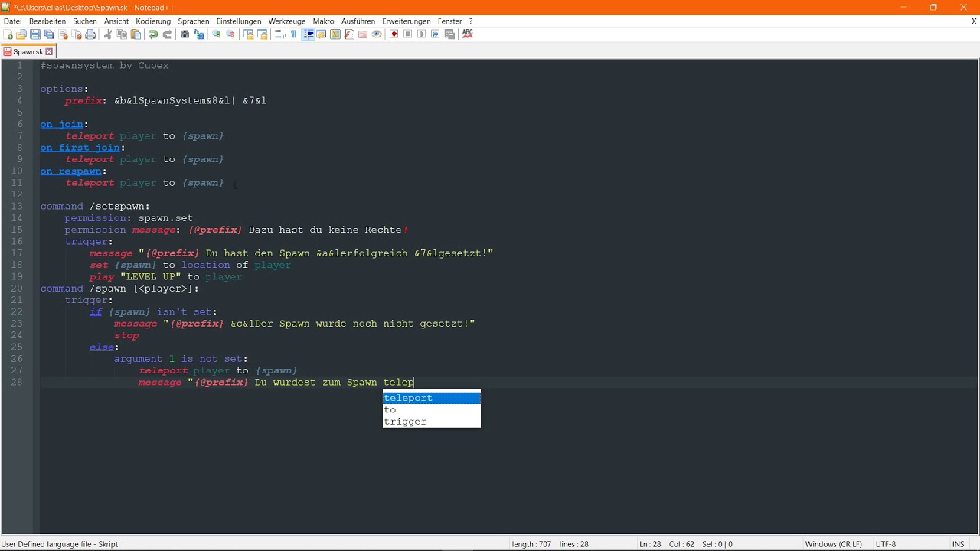
Task: Click the Print toolbar icon
Action: (90, 34)
